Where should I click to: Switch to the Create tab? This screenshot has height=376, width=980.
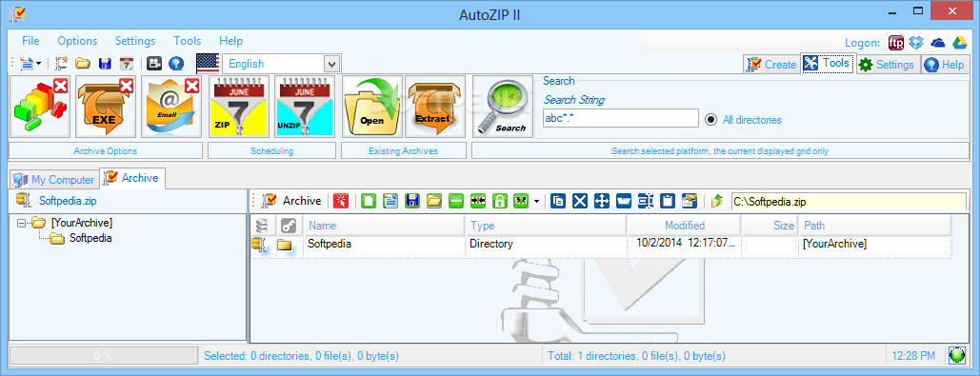pyautogui.click(x=771, y=64)
